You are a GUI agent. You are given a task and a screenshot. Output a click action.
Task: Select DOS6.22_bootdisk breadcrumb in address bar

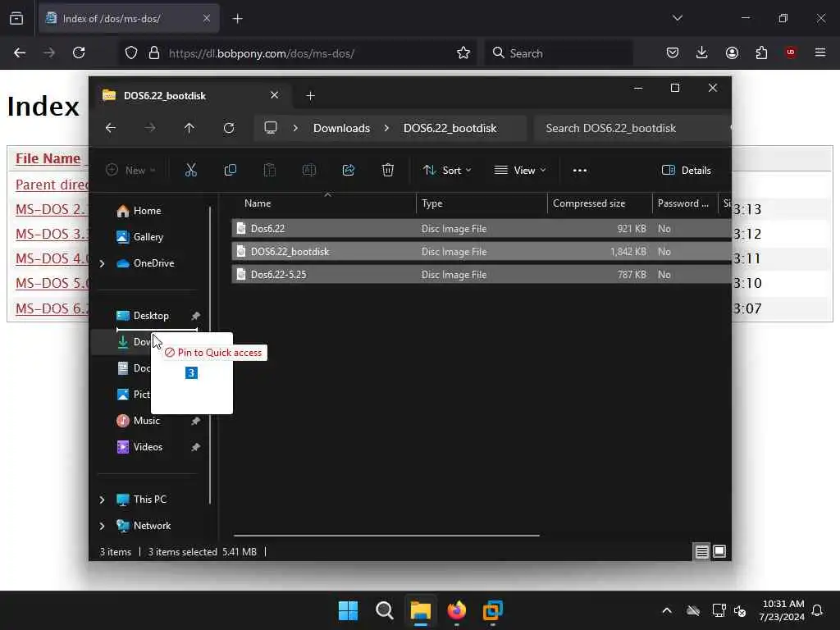click(x=450, y=128)
